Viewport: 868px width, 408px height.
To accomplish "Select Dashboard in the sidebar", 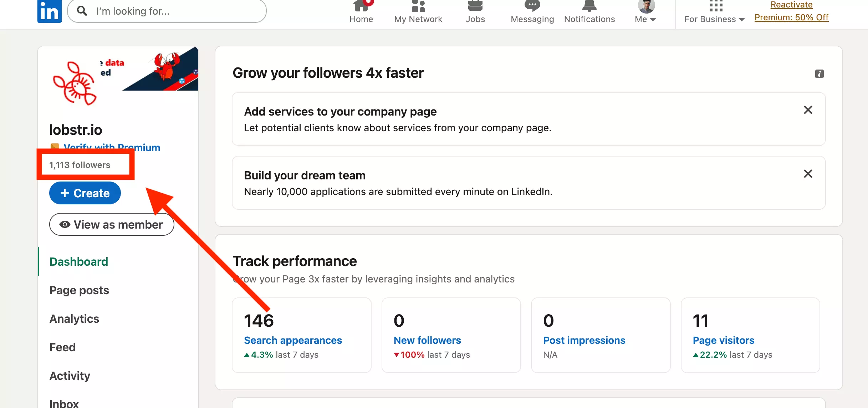I will 79,261.
